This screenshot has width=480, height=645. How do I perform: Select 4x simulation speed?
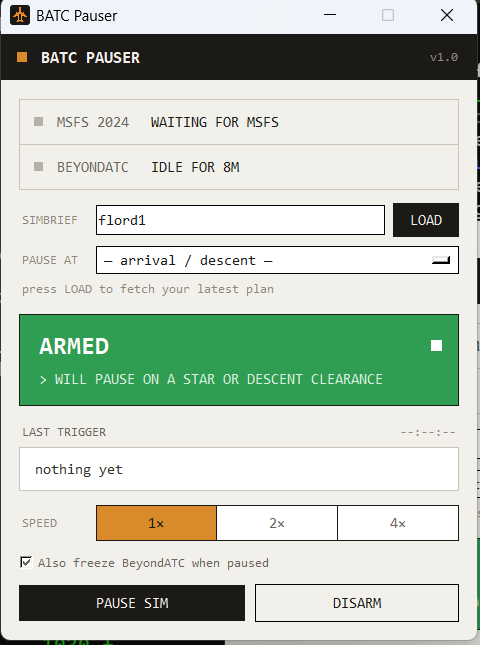point(398,523)
